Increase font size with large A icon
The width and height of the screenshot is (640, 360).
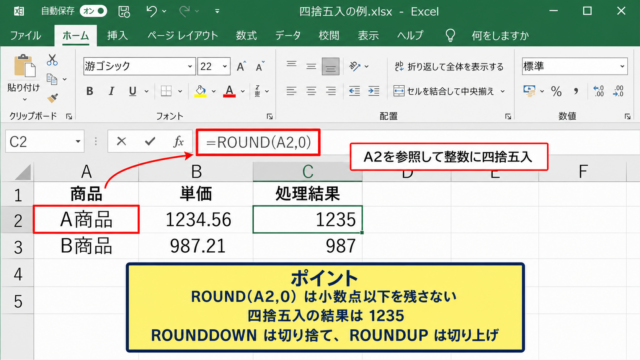[241, 66]
